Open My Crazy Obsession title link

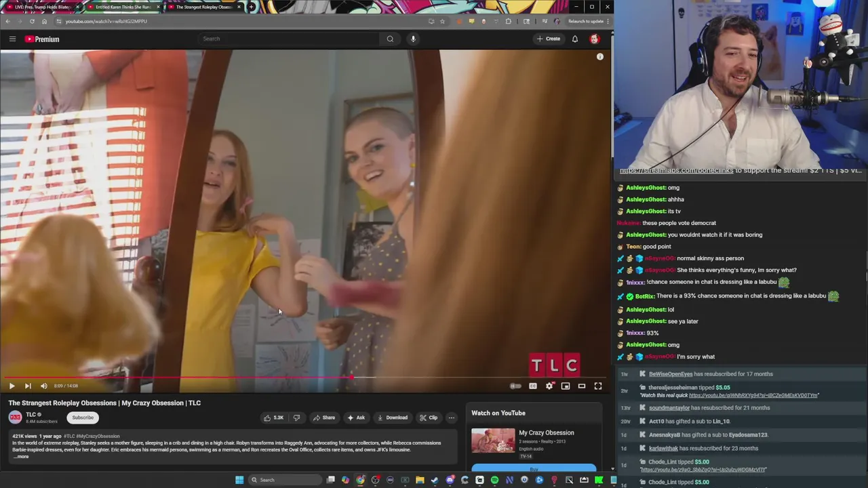547,432
